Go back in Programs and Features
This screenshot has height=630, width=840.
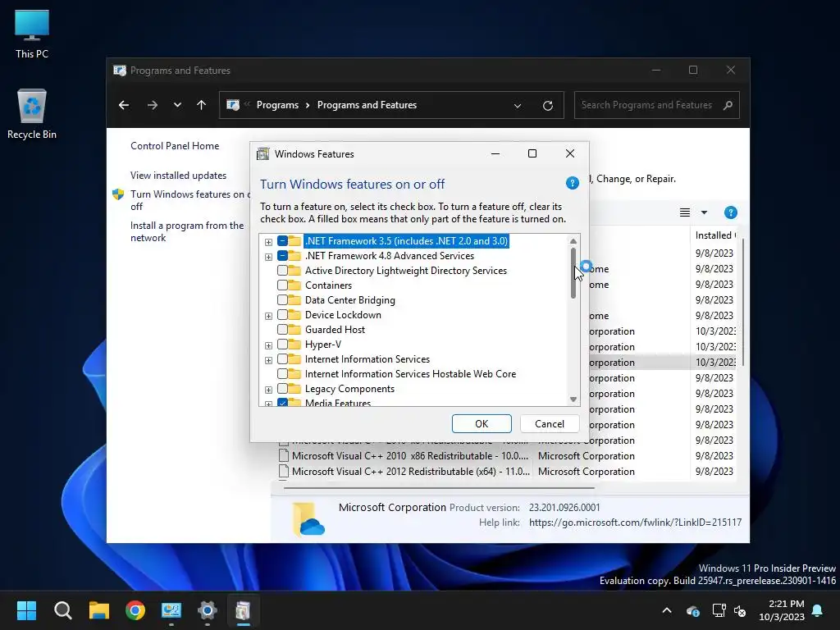tap(124, 105)
